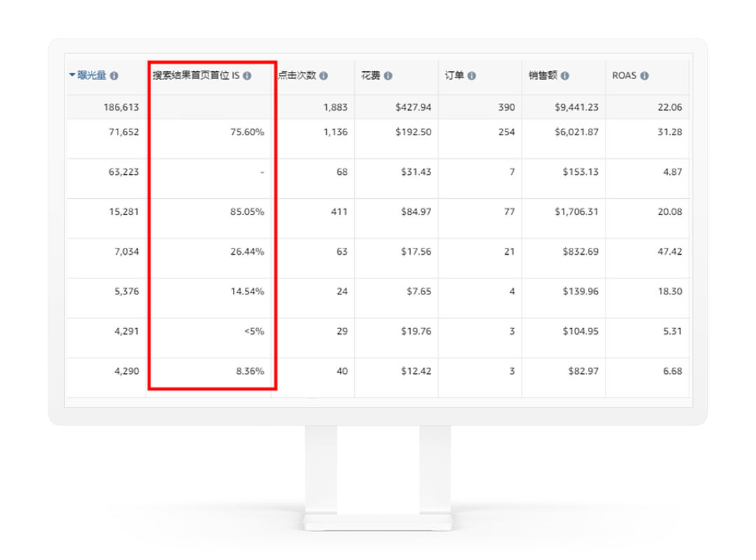Viewport: 756px width, 560px height.
Task: Select the impressions cell 63,223
Action: pos(124,171)
